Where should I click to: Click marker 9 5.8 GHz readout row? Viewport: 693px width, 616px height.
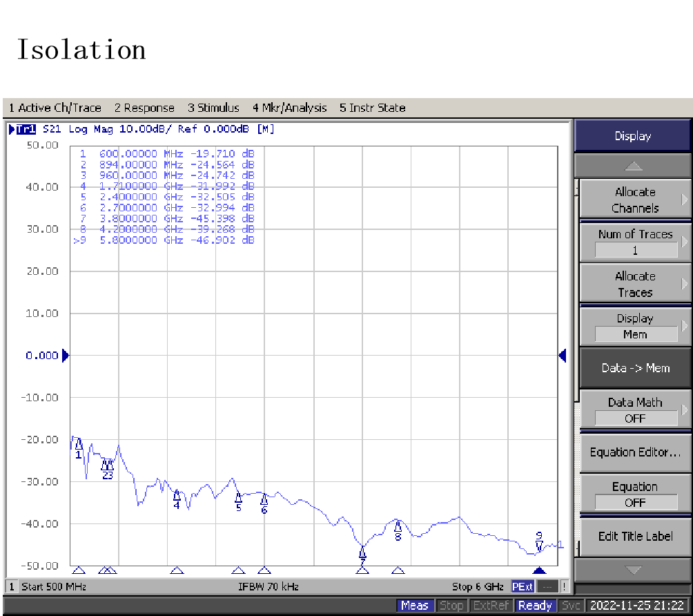[164, 240]
